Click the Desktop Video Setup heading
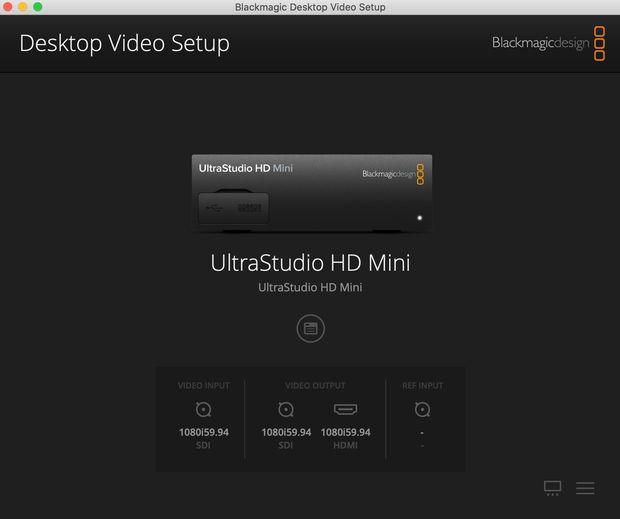Image resolution: width=620 pixels, height=519 pixels. click(x=125, y=43)
